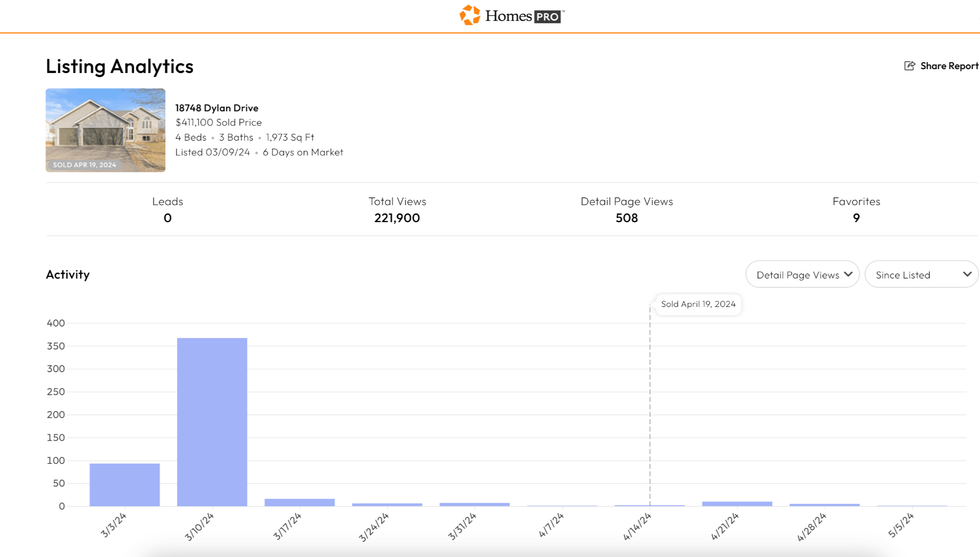Click the 4/14/24 axis label
Viewport: 980px width, 557px height.
637,527
